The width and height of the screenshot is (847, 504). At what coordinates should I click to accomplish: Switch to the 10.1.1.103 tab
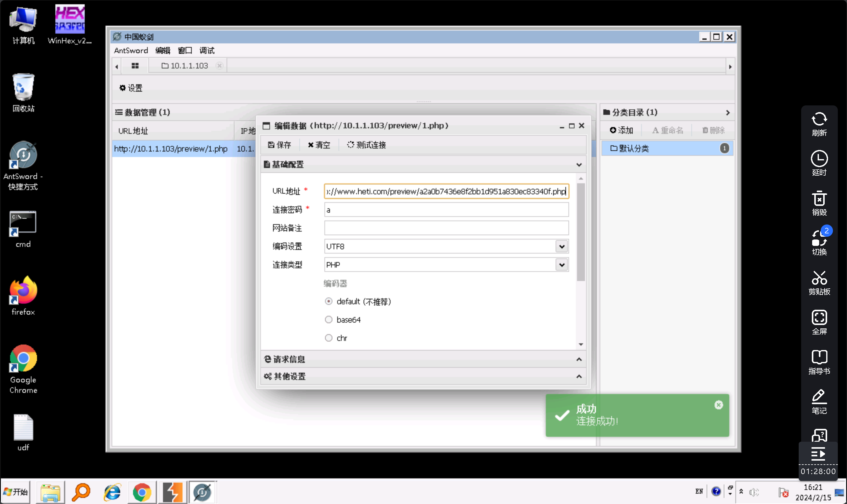[x=189, y=66]
